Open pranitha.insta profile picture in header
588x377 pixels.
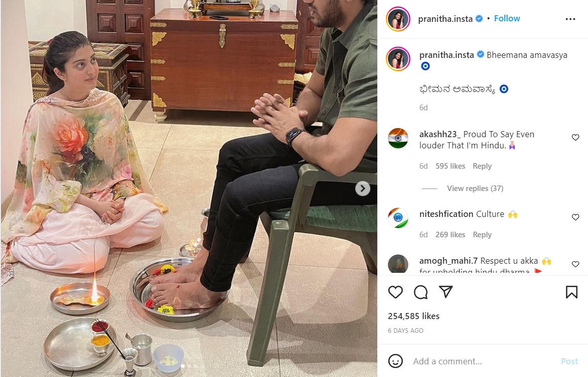point(398,19)
